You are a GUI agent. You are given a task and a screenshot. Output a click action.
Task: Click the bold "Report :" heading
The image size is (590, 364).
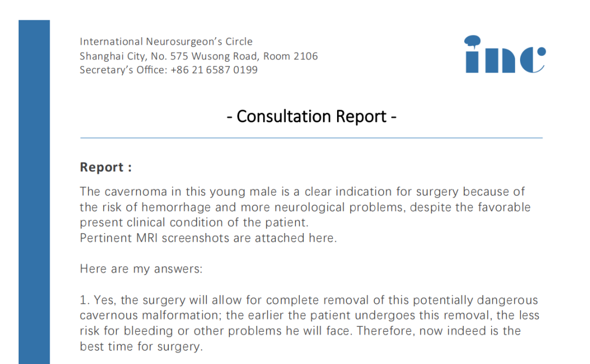pos(106,168)
